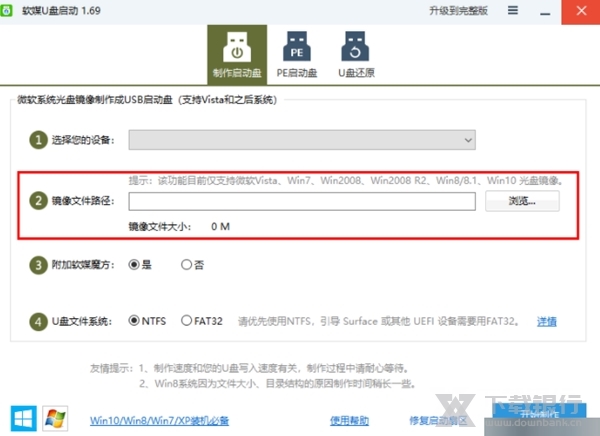Minimize the 软媒U盘启动 window
Image resolution: width=600 pixels, height=436 pixels.
545,12
